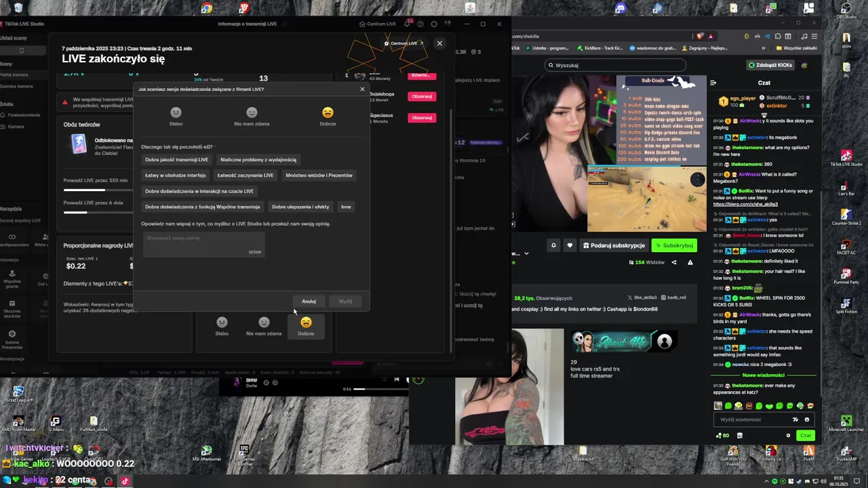Open Centrum LIVE link in summary banner

403,43
